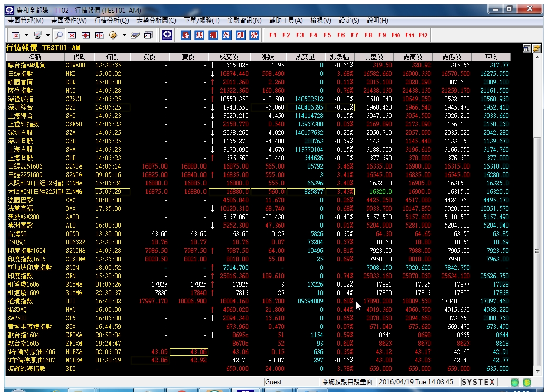Viewport: 548px width, 392px height.
Task: Click the SZSC1 code cell
Action: pos(74,99)
